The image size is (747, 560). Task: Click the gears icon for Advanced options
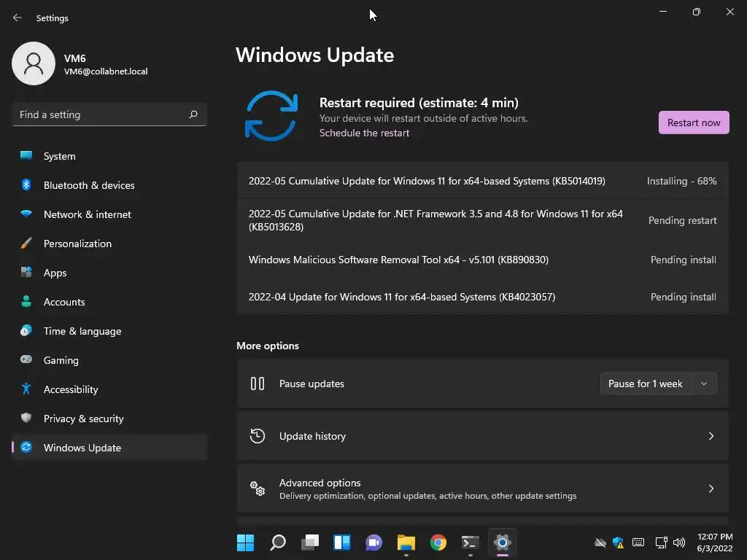coord(258,488)
